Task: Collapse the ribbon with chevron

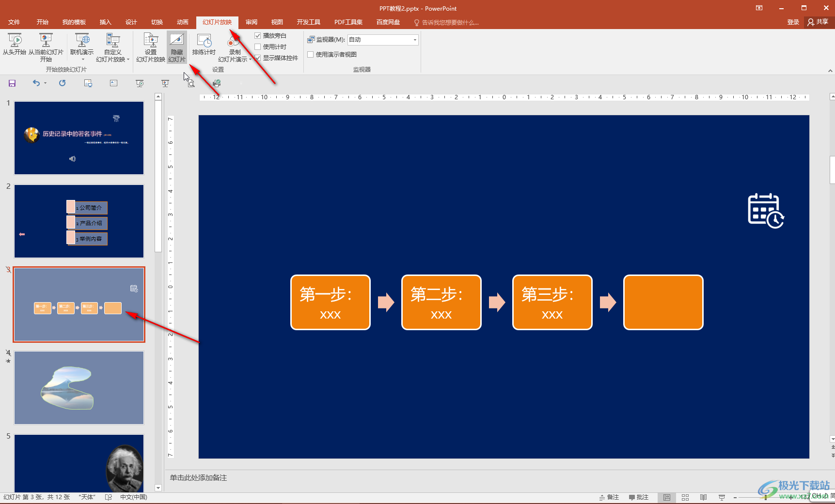Action: (830, 71)
